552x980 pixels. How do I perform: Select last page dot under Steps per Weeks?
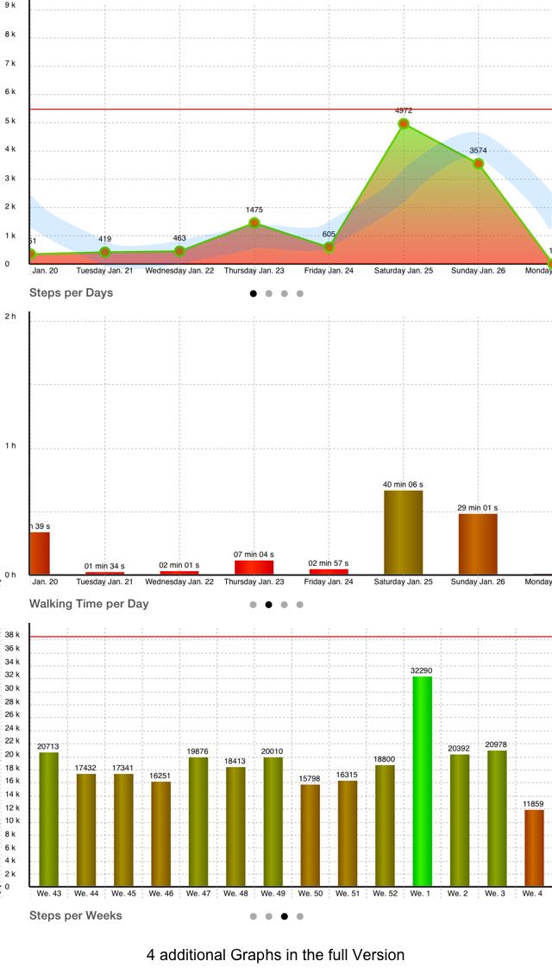pyautogui.click(x=300, y=917)
